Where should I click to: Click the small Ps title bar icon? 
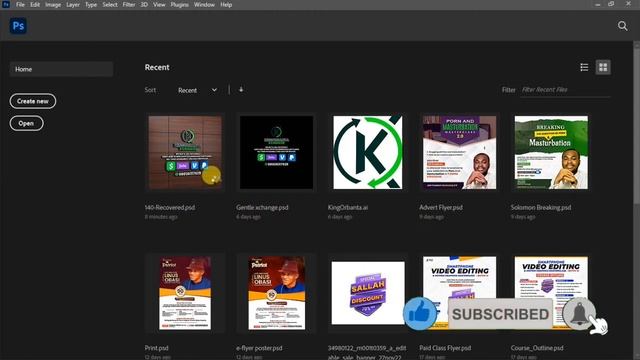pyautogui.click(x=6, y=4)
